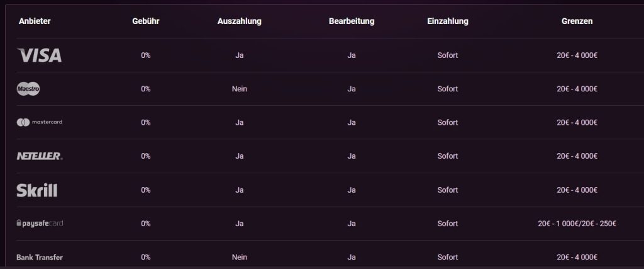644x269 pixels.
Task: Click the limits cell in NETELLER row
Action: pyautogui.click(x=577, y=156)
